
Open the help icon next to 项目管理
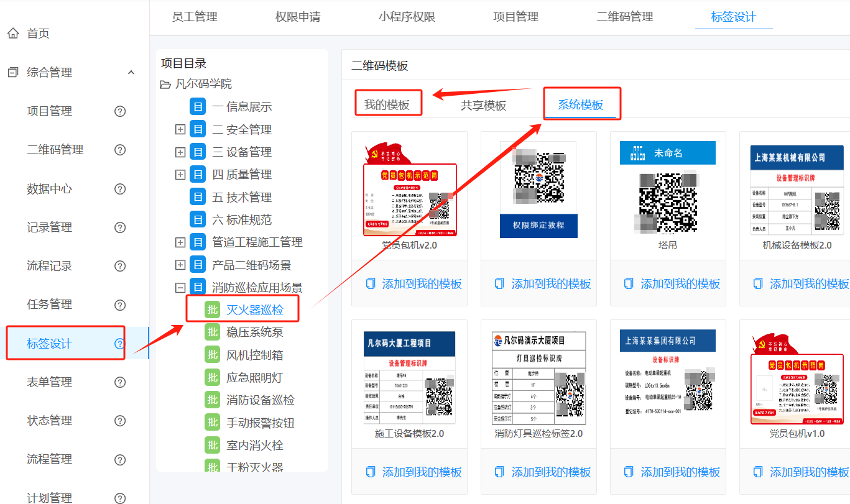point(119,111)
